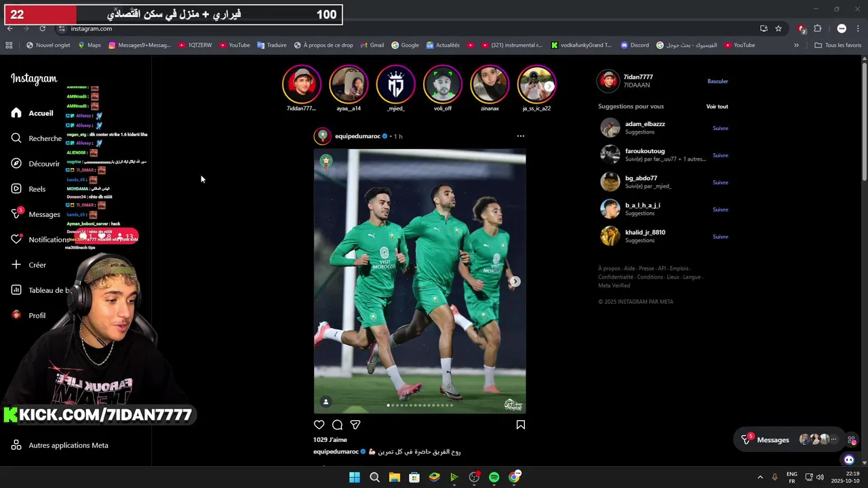The width and height of the screenshot is (868, 488).
Task: Open Découvrir explore page
Action: click(35, 163)
